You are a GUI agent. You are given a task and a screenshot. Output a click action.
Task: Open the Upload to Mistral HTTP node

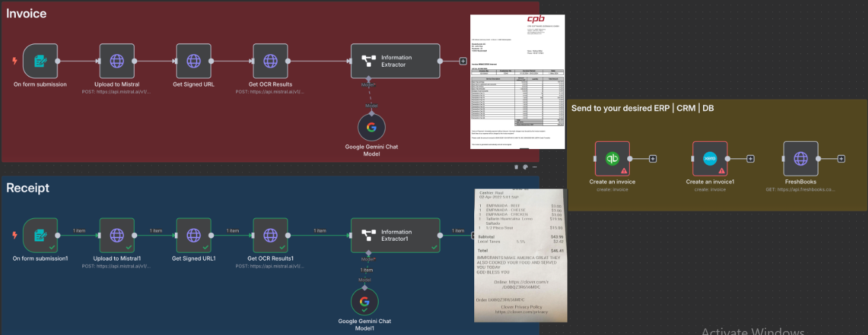tap(117, 61)
